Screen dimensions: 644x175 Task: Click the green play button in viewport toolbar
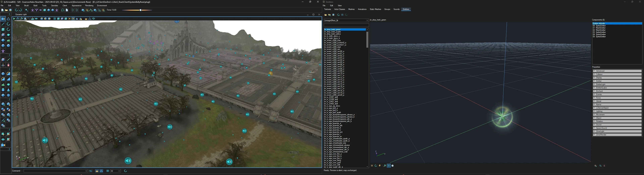click(x=14, y=19)
